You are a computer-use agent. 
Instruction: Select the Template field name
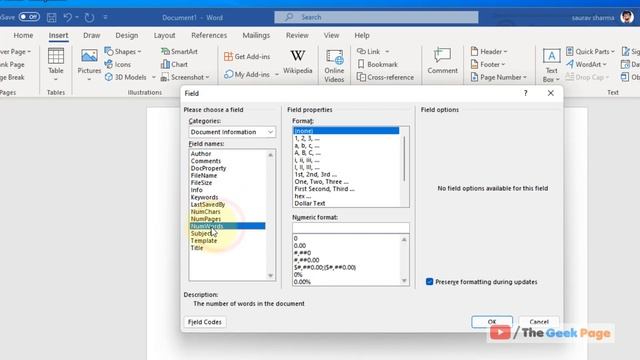(x=204, y=240)
